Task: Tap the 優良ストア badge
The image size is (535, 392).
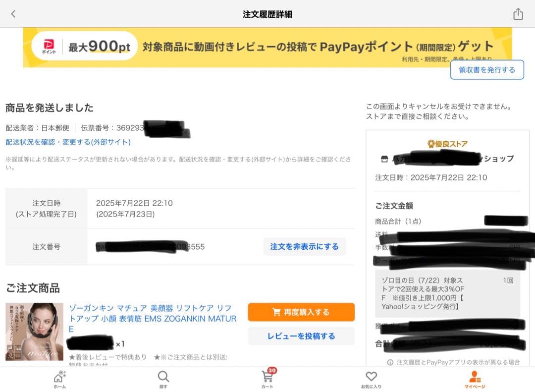Action: click(447, 144)
